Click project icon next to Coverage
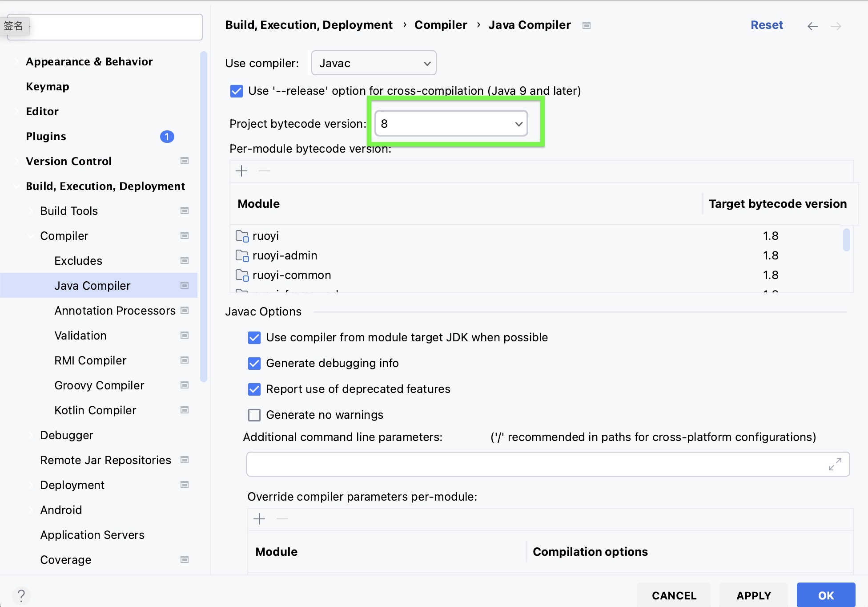This screenshot has height=607, width=868. coord(185,559)
